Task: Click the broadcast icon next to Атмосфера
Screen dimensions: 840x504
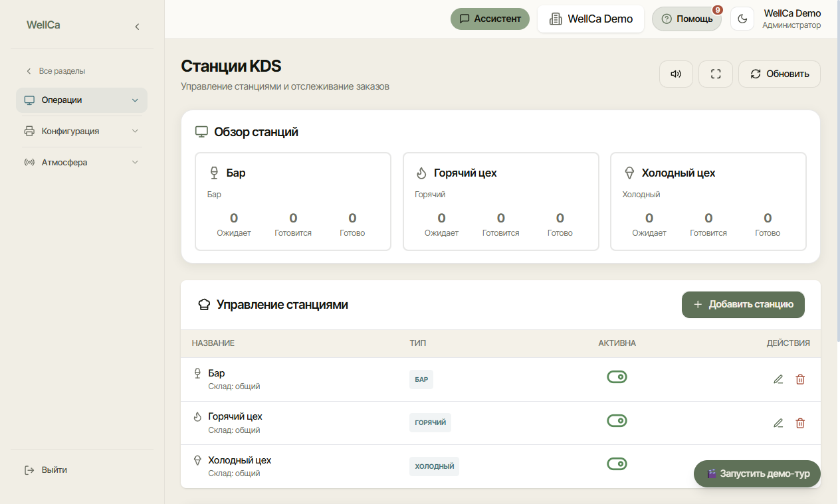Action: coord(29,162)
